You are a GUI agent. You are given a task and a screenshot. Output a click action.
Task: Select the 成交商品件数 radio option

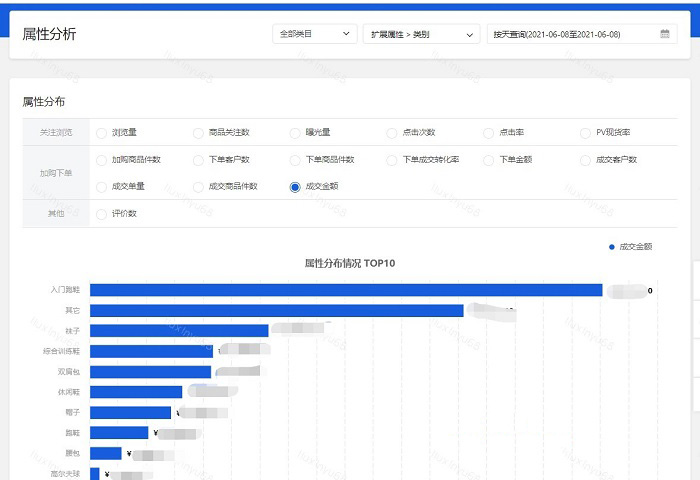coord(198,187)
